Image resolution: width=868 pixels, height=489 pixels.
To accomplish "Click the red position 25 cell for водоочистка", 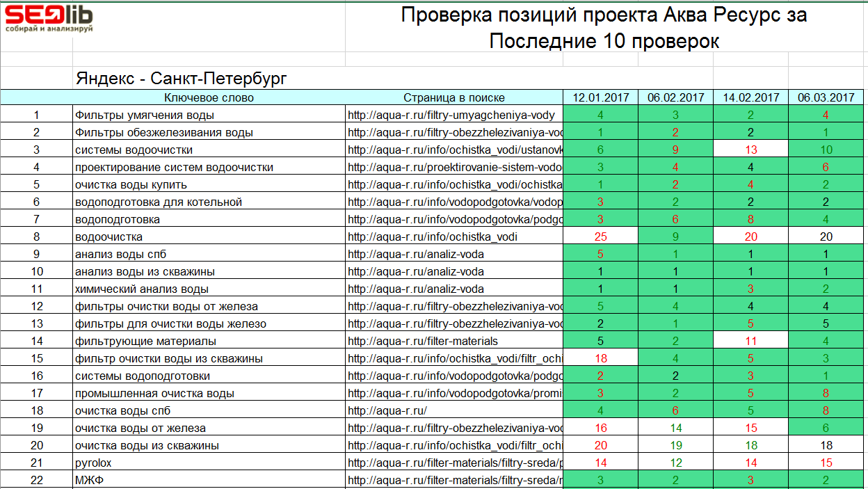I will tap(600, 236).
